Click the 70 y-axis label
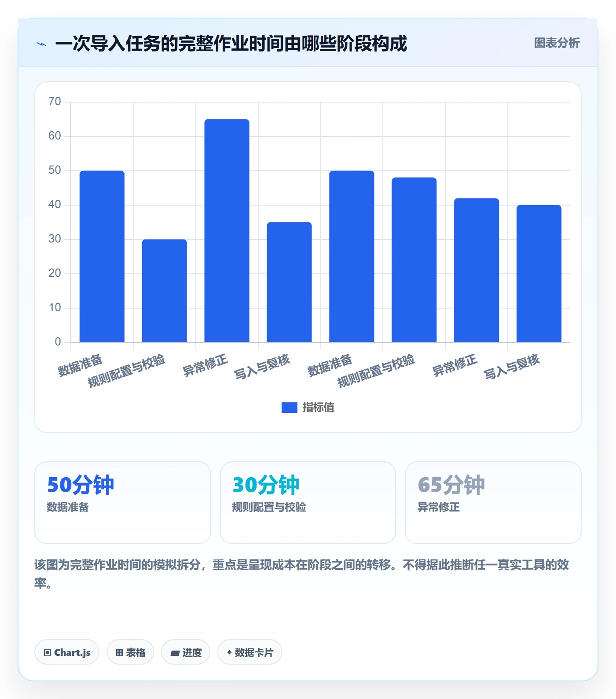 coord(55,102)
